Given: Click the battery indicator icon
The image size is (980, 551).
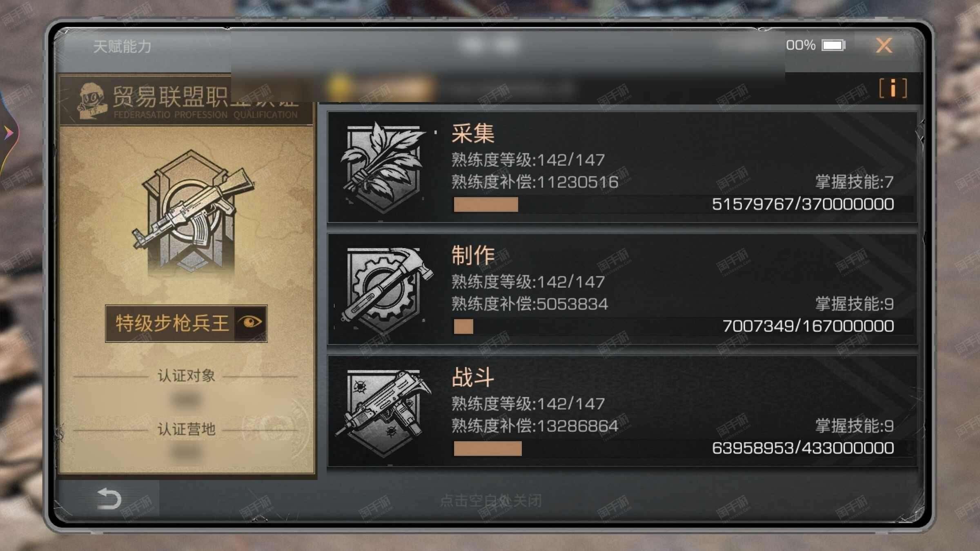Looking at the screenshot, I should [x=833, y=45].
